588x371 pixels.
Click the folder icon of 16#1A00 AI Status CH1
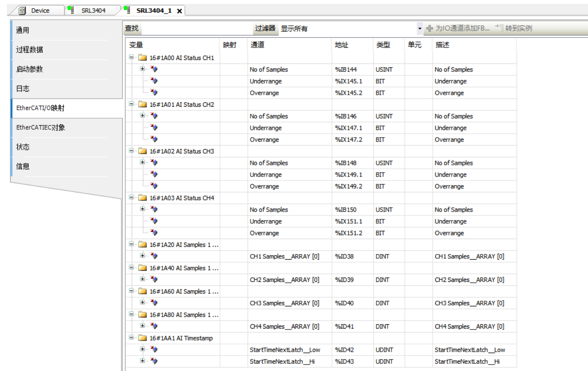(142, 58)
